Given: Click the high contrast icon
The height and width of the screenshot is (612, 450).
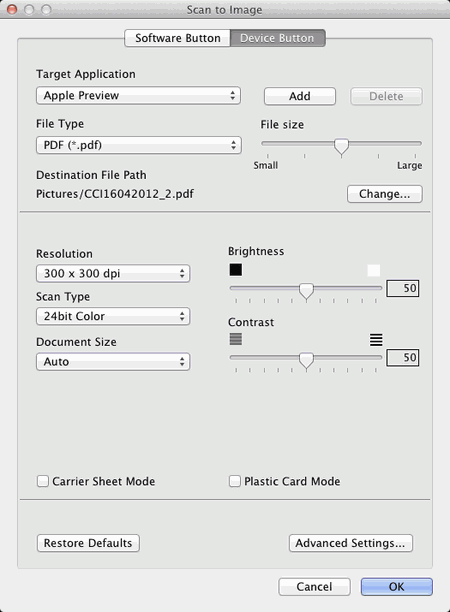Looking at the screenshot, I should [x=376, y=340].
